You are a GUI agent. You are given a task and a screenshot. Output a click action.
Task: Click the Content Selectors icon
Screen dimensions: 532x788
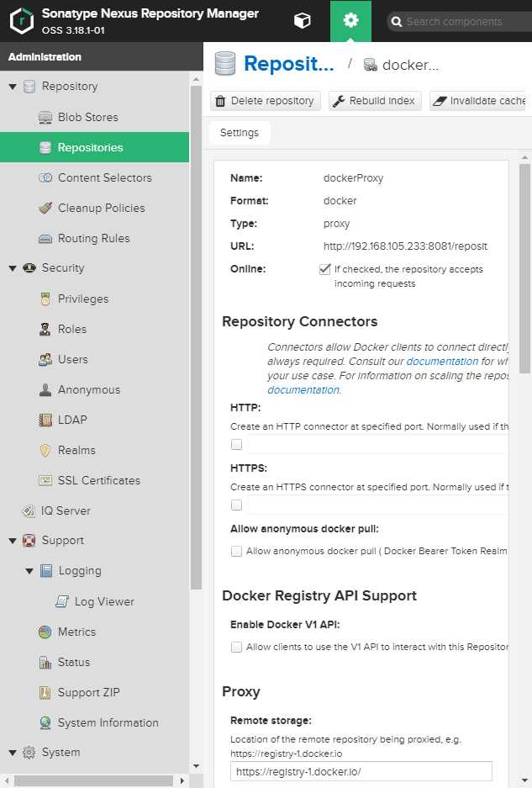pyautogui.click(x=45, y=177)
